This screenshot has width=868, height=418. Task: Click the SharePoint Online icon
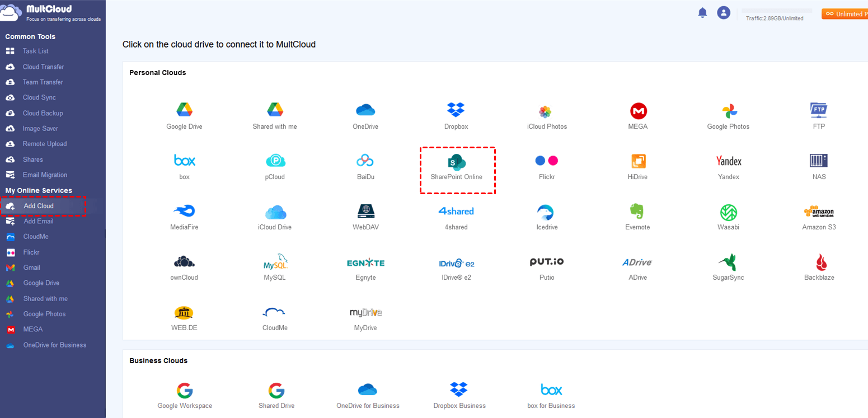(457, 162)
